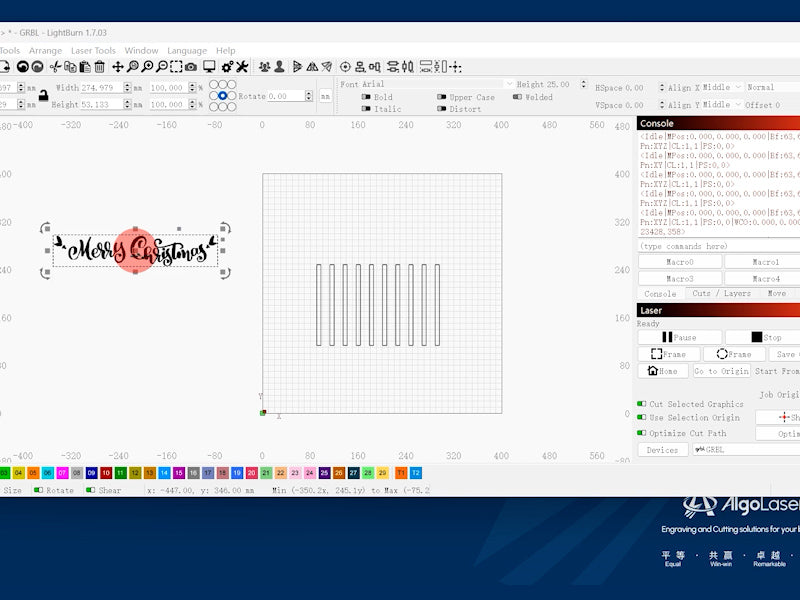Select the Pan/Drag view tool icon
This screenshot has width=800, height=600.
coord(118,67)
